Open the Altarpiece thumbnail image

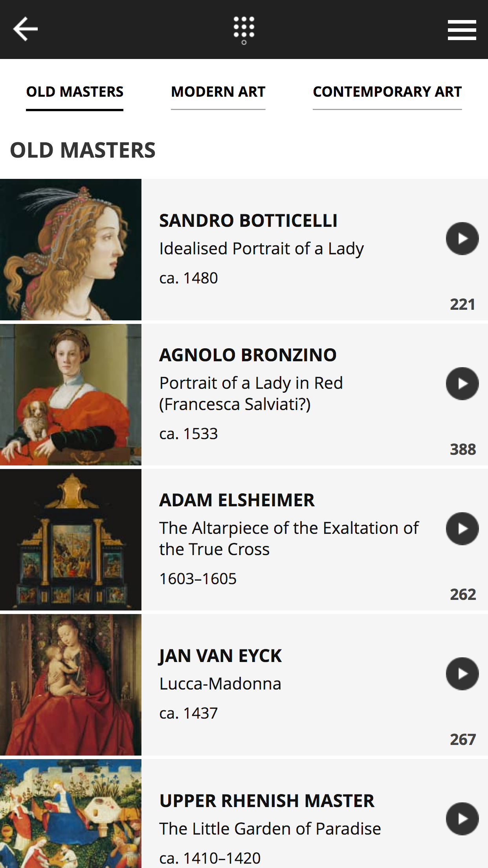click(71, 540)
